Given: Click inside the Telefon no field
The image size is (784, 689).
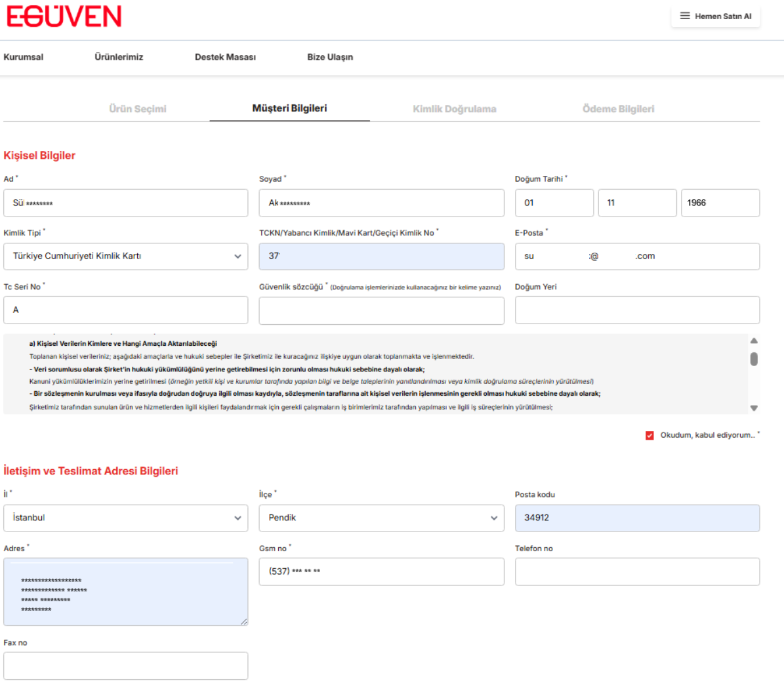Looking at the screenshot, I should (x=637, y=572).
